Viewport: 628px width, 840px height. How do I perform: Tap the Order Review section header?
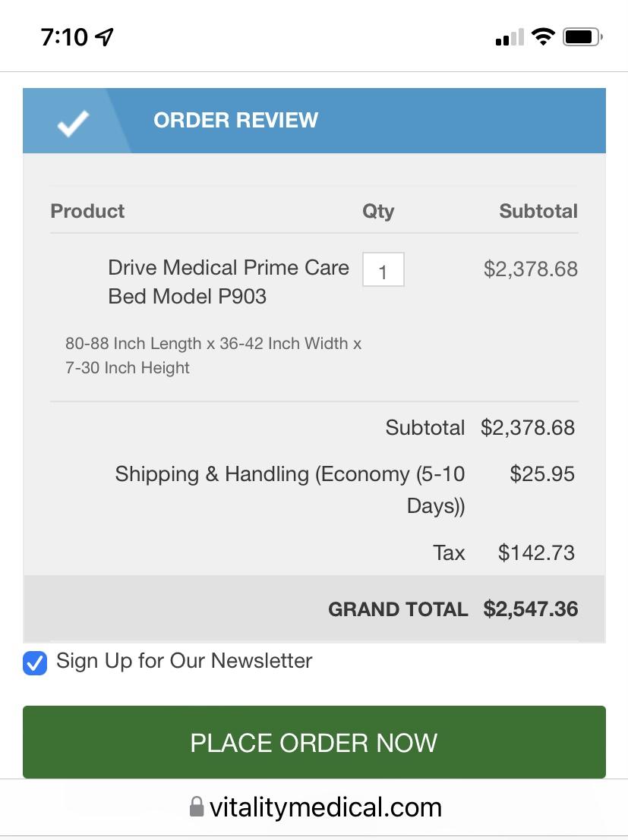tap(235, 121)
